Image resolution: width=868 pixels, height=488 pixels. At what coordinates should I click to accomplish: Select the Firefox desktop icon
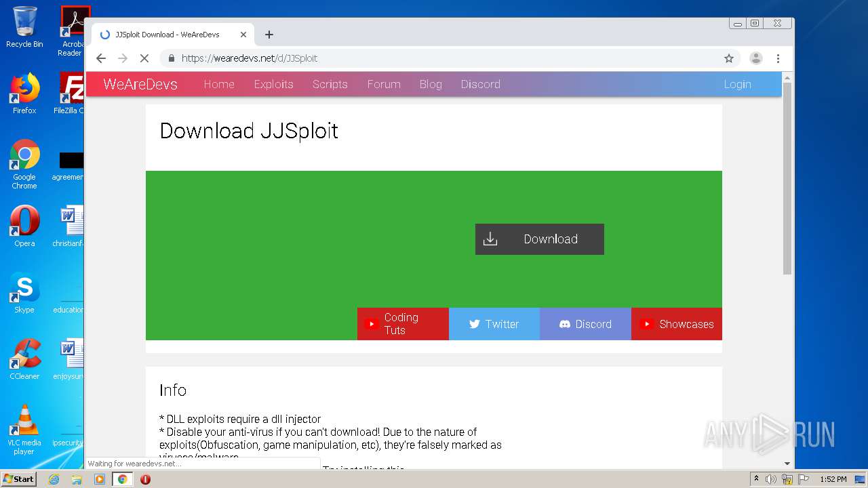pos(24,94)
